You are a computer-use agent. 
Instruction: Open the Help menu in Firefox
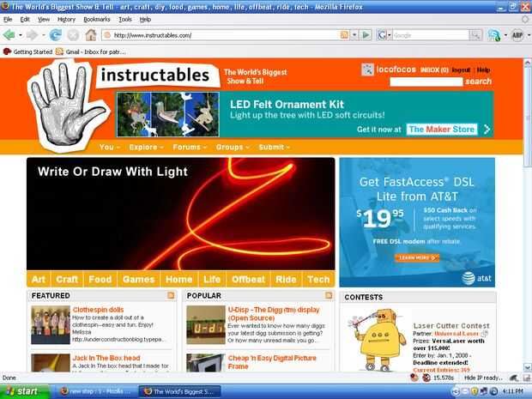pos(145,20)
